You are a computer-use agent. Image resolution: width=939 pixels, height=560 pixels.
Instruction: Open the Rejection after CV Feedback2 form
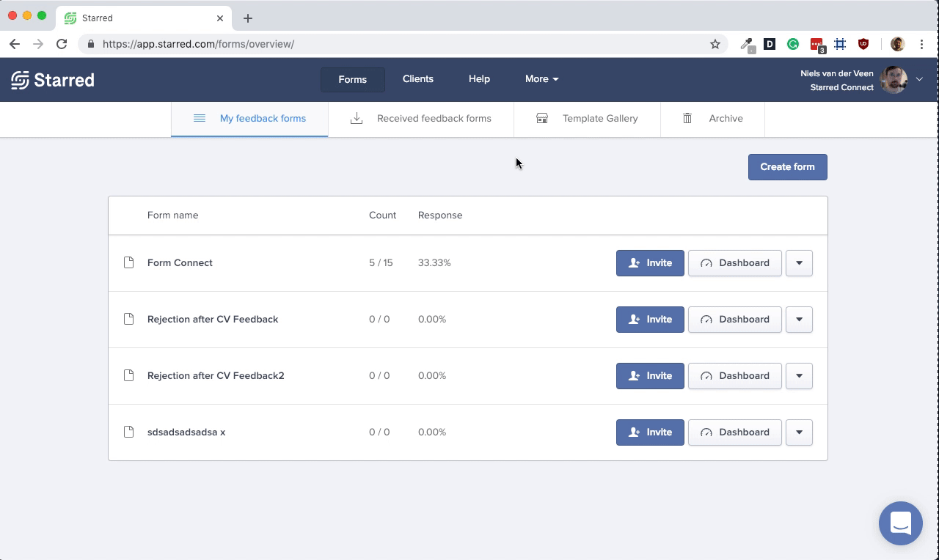(x=216, y=375)
